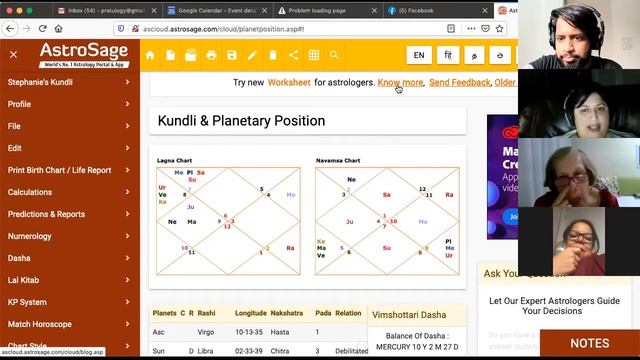The image size is (640, 360).
Task: Close the Google Calendar tab
Action: tap(264, 11)
